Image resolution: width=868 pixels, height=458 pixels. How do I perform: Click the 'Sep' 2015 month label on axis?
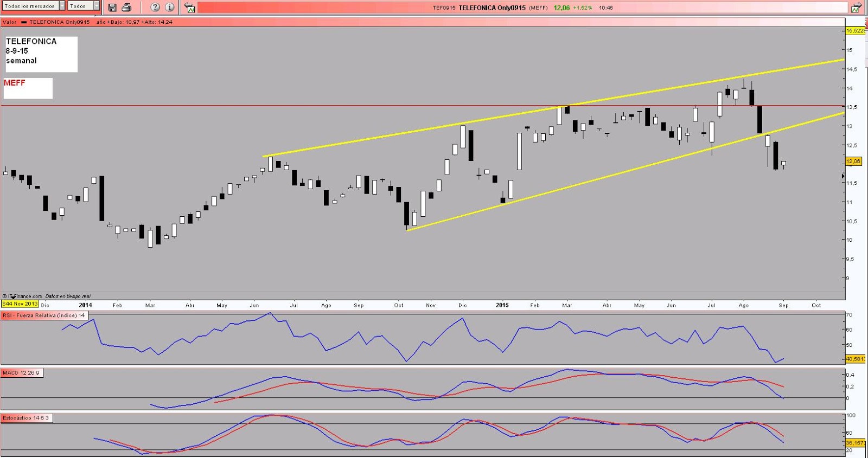(x=783, y=305)
